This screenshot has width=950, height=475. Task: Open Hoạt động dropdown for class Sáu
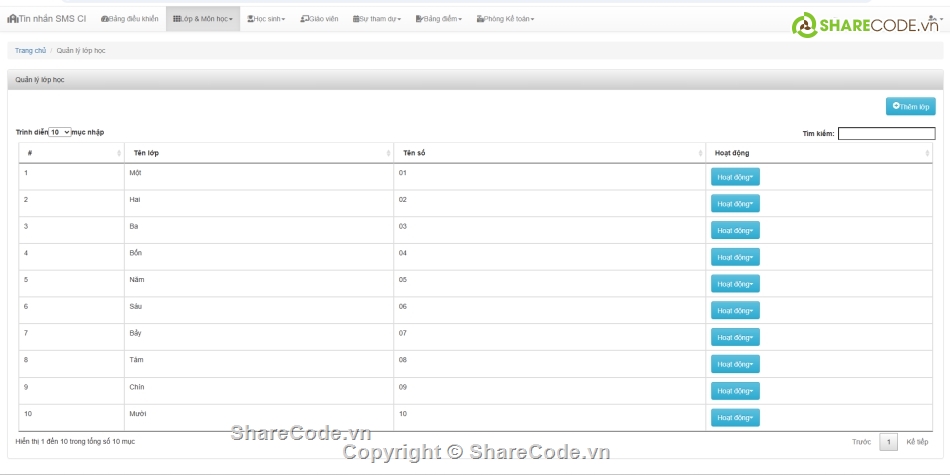coord(735,310)
